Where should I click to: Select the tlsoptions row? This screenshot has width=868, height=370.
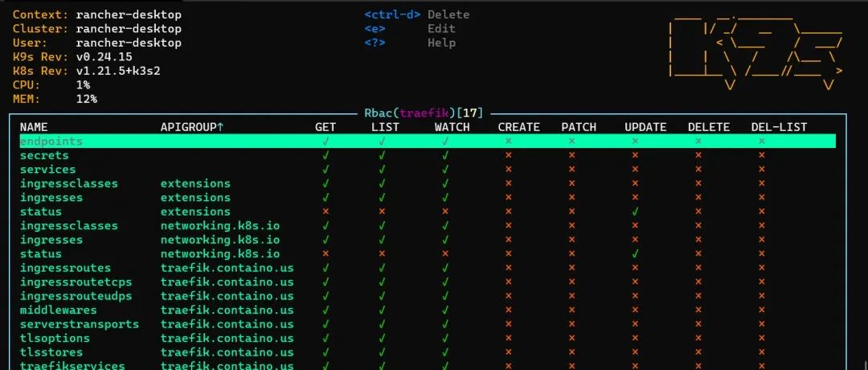(x=428, y=339)
